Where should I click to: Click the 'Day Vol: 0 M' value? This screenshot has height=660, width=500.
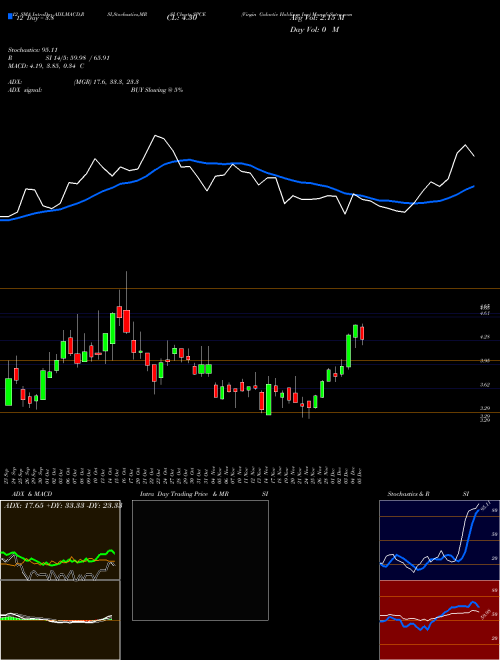coord(314,30)
